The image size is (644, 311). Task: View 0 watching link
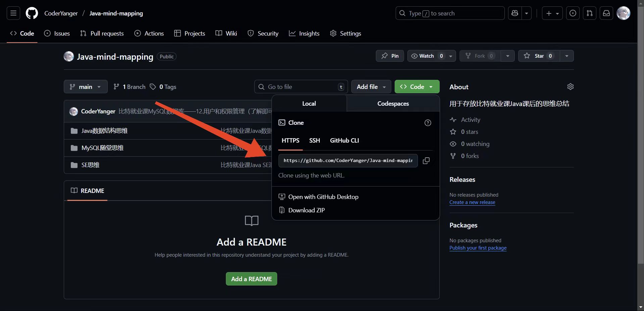tap(470, 144)
